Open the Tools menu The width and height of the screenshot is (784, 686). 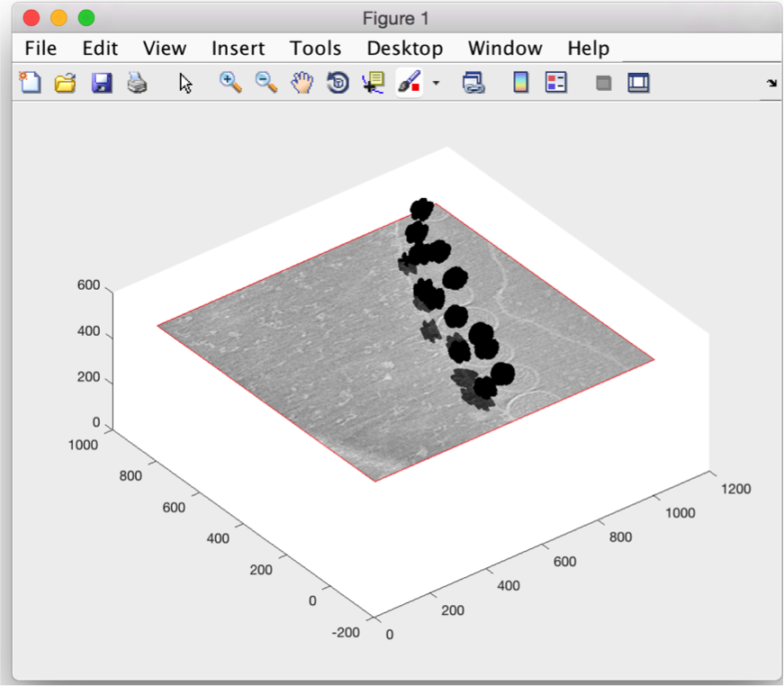(316, 49)
